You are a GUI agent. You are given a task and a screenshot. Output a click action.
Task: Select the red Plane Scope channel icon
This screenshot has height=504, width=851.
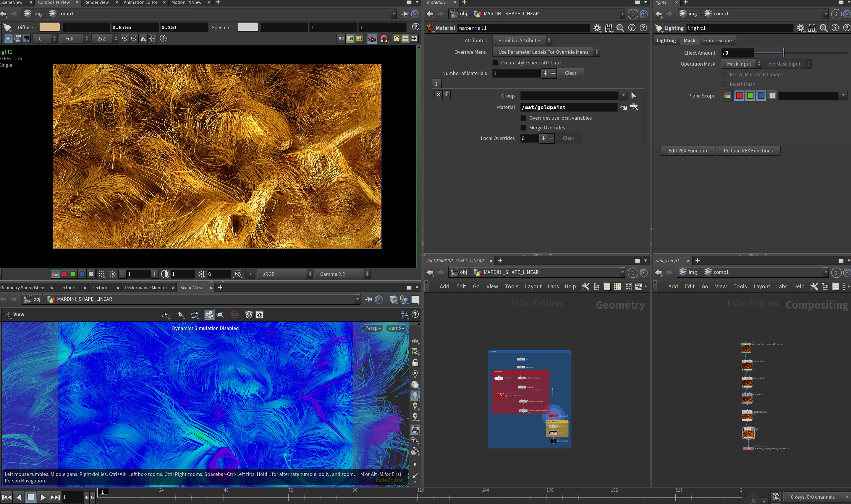click(x=739, y=96)
